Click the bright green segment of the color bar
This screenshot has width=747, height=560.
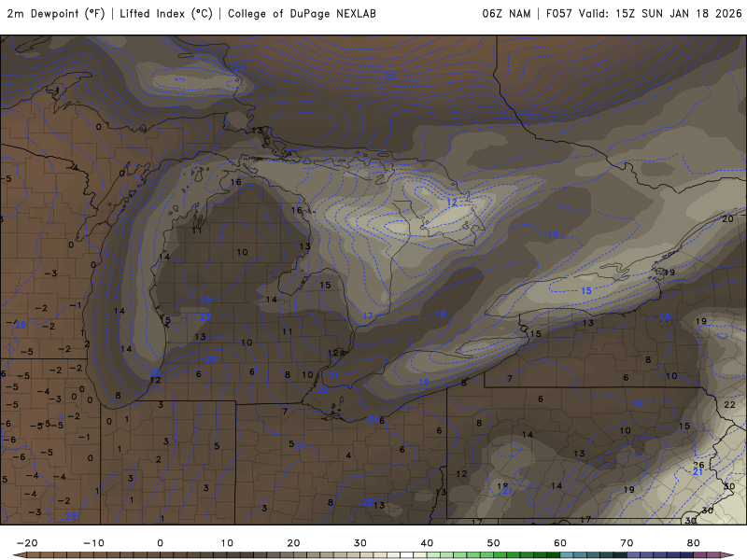point(500,555)
